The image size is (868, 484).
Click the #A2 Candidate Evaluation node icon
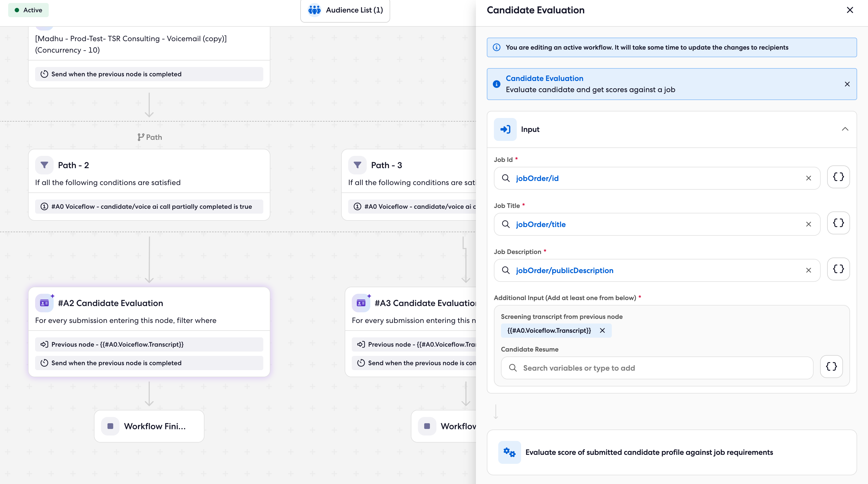pyautogui.click(x=44, y=303)
